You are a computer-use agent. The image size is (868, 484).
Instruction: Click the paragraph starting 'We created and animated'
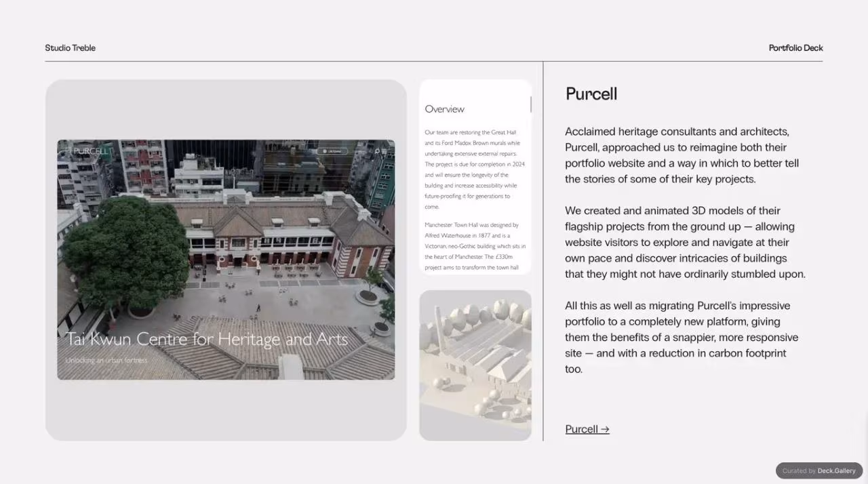click(x=685, y=242)
